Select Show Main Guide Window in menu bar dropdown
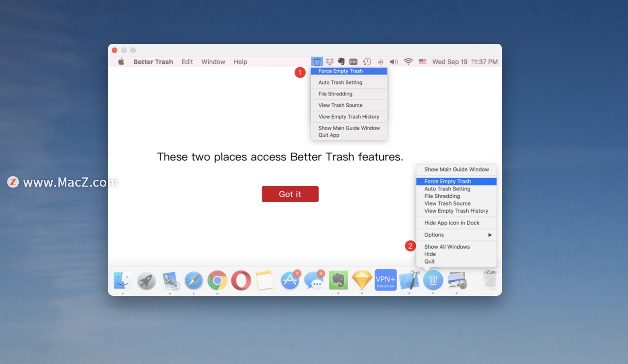 pyautogui.click(x=349, y=128)
